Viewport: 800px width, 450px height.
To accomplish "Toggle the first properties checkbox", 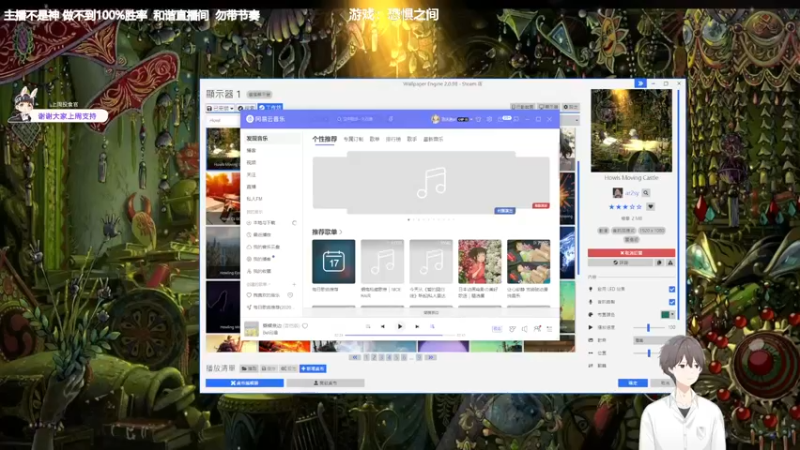I will coord(672,289).
